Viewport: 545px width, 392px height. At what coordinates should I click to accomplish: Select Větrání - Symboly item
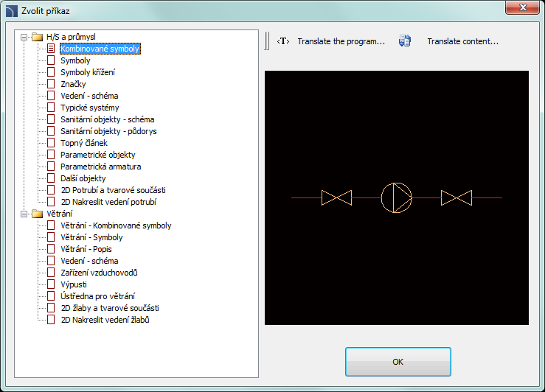[91, 237]
